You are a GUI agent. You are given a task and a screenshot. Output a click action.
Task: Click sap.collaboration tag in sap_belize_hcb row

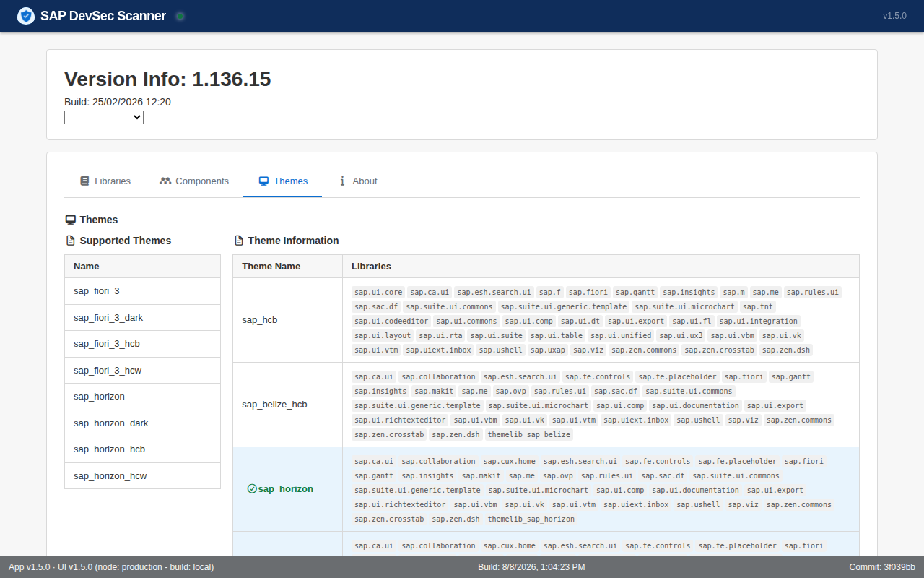coord(439,377)
